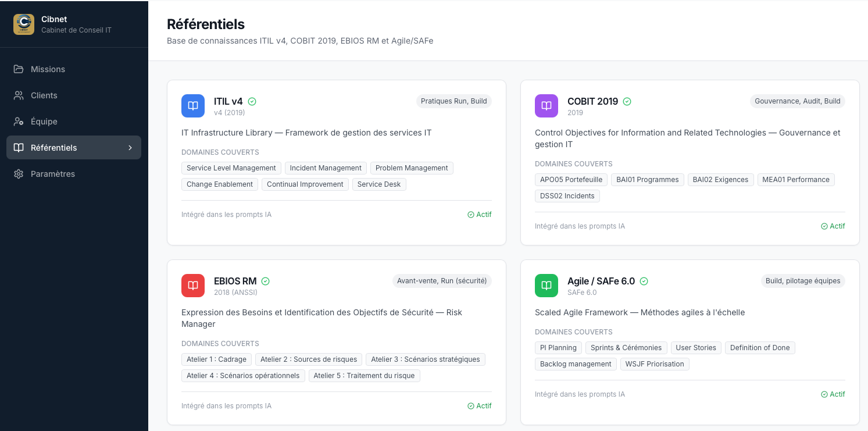The image size is (868, 431).
Task: Click the Atelier 1 : Cadrage tag
Action: coord(217,359)
